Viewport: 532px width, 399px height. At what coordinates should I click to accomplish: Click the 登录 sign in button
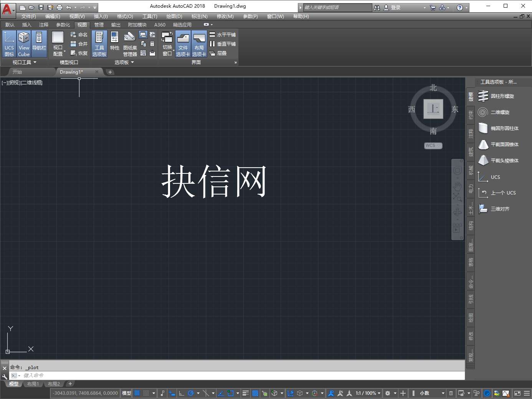coord(392,7)
